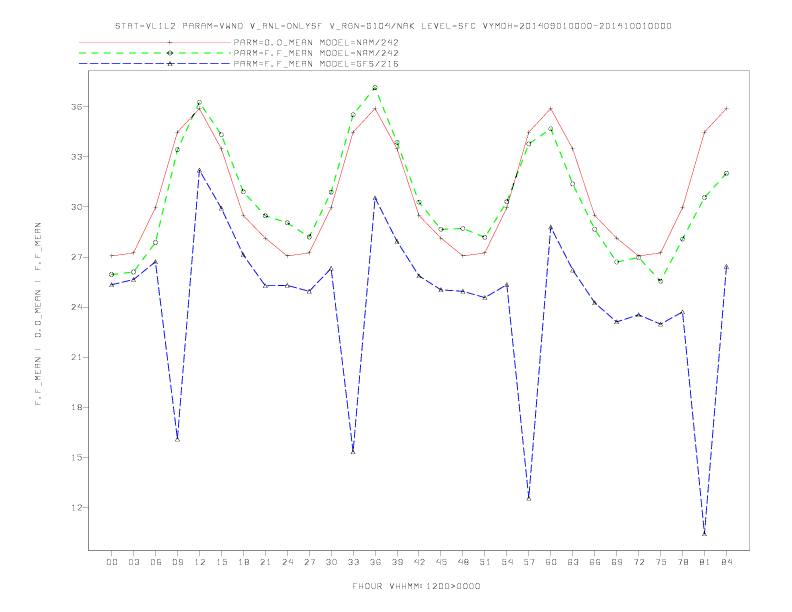Click blue GFS triangle marker at hour 60

[551, 227]
